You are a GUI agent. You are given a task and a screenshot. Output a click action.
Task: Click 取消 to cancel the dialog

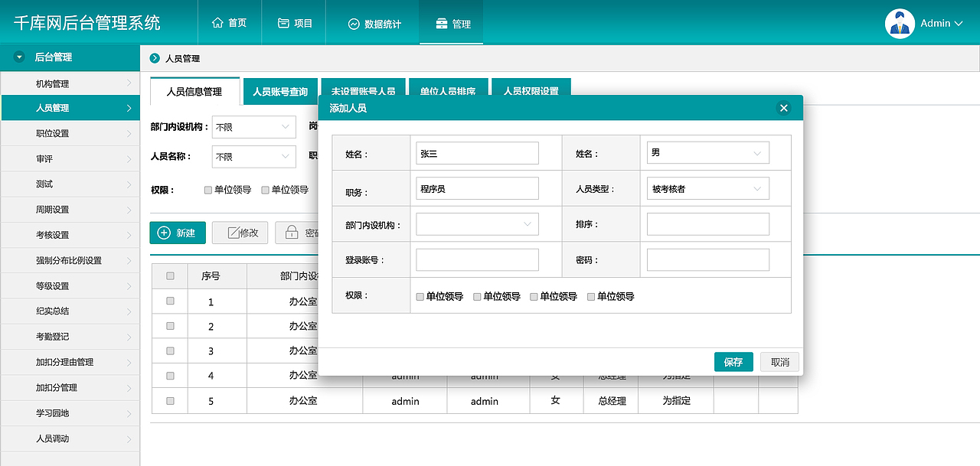pyautogui.click(x=779, y=362)
